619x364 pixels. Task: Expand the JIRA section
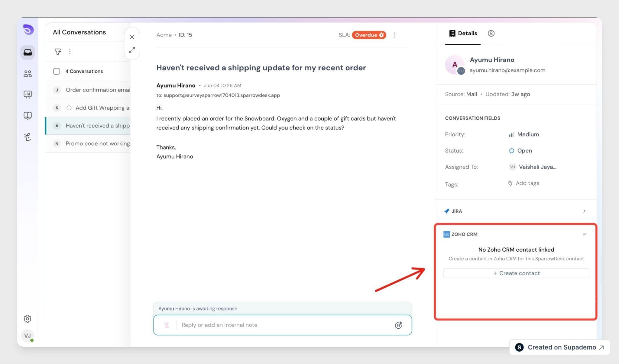point(515,211)
